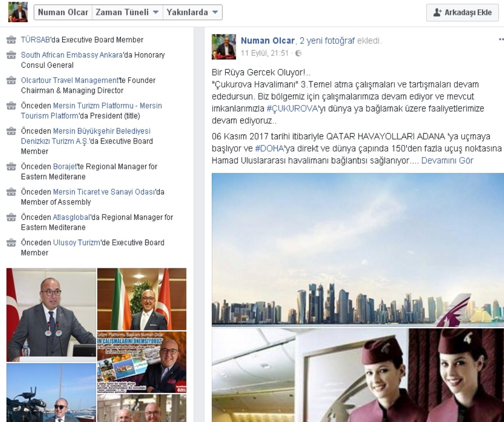Open South African Embassy Ankara link
Image resolution: width=504 pixels, height=422 pixels.
72,55
